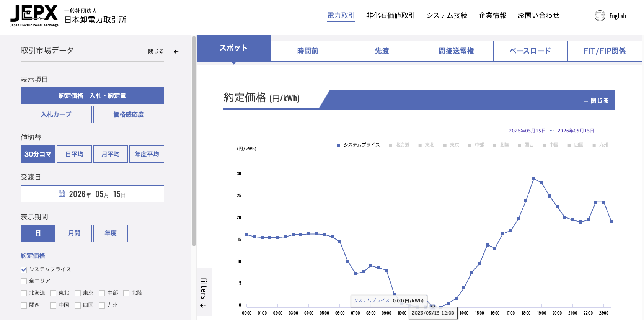Screen dimensions: 644x320
Task: Open the 電力取引 menu
Action: [x=341, y=15]
